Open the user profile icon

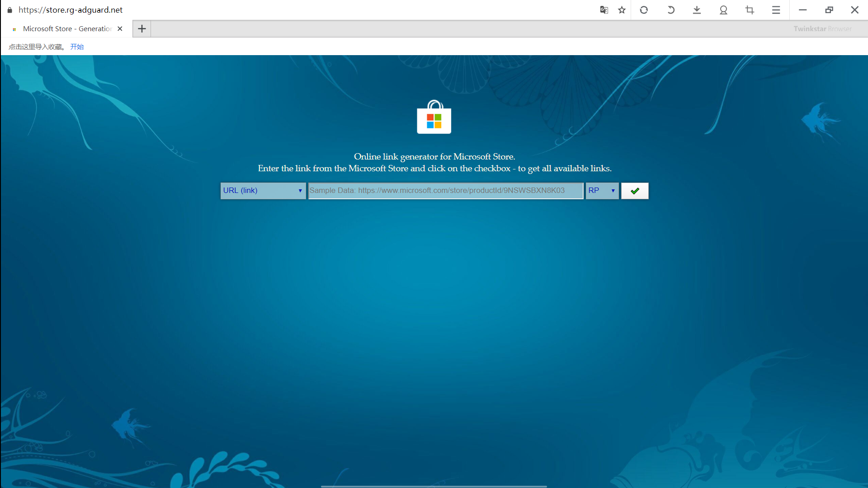pos(723,9)
